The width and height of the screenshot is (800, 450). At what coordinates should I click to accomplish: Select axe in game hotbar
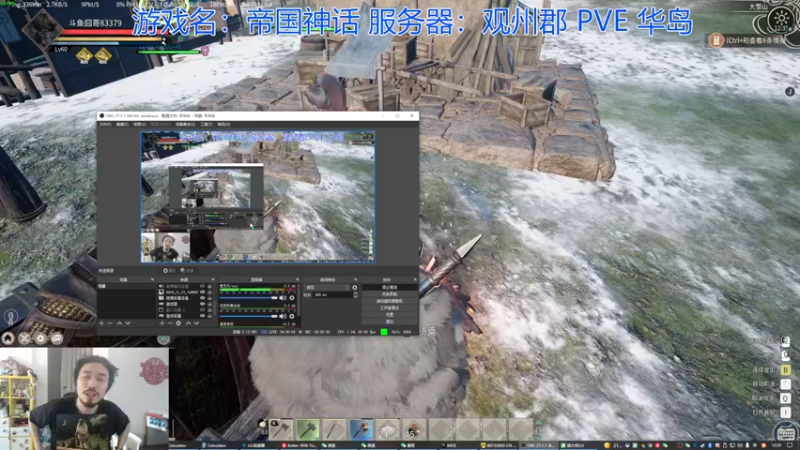(x=281, y=430)
